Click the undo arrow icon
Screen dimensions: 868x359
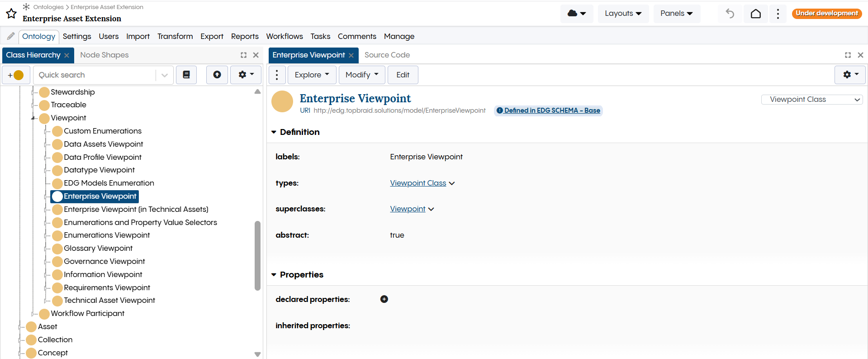point(730,14)
